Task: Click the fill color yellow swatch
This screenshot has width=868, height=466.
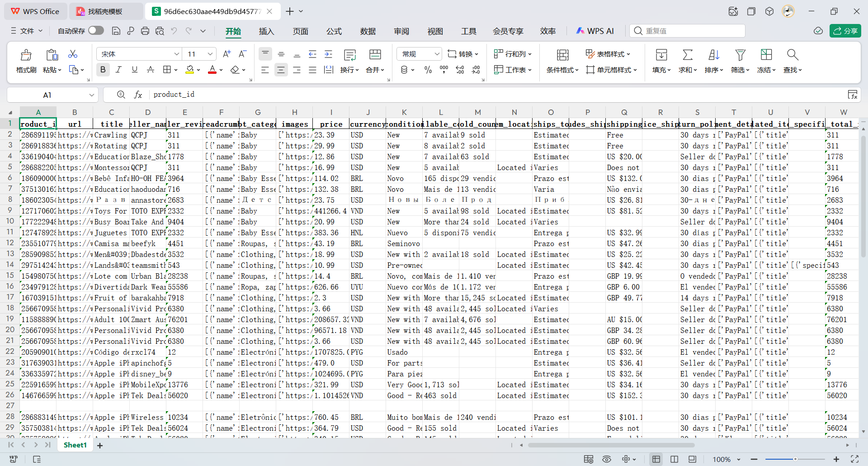Action: (190, 70)
